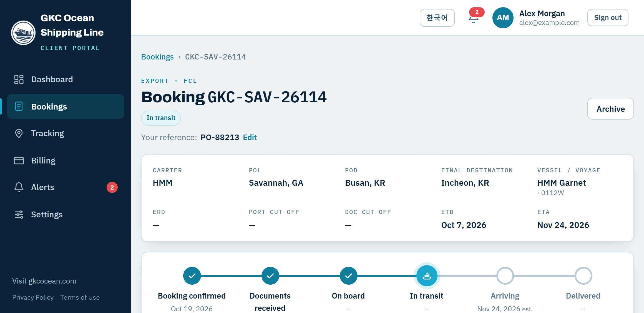Switch language to 한국어
The width and height of the screenshot is (644, 313).
click(x=437, y=18)
